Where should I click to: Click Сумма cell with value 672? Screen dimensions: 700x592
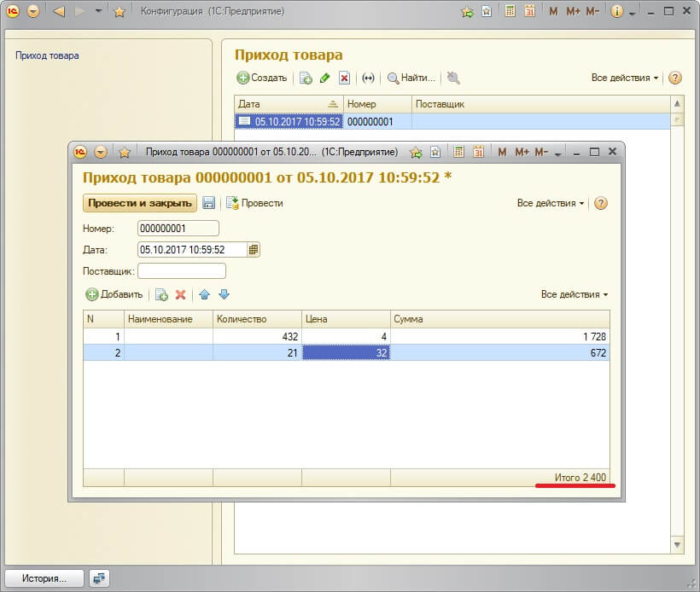coord(500,353)
